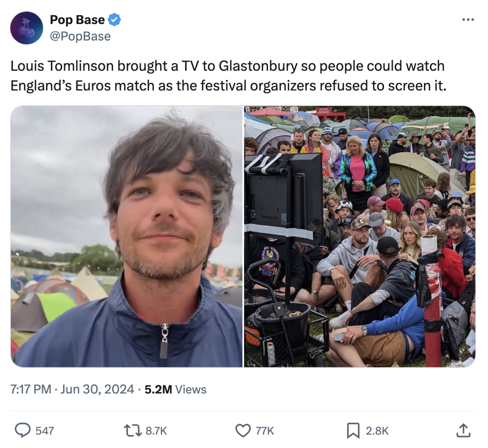
Task: Click the 77K likes count
Action: click(x=265, y=431)
